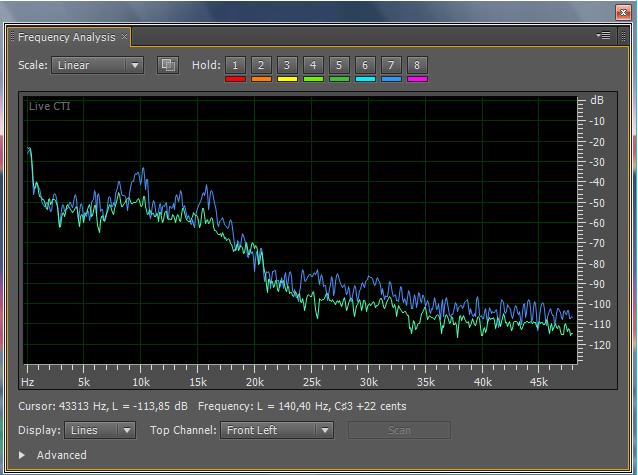The width and height of the screenshot is (638, 475).
Task: Toggle Hold button 8
Action: [417, 65]
